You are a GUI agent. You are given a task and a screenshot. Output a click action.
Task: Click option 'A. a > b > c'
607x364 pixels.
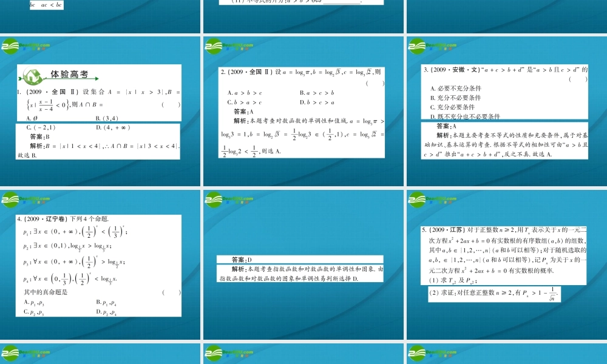pyautogui.click(x=245, y=93)
